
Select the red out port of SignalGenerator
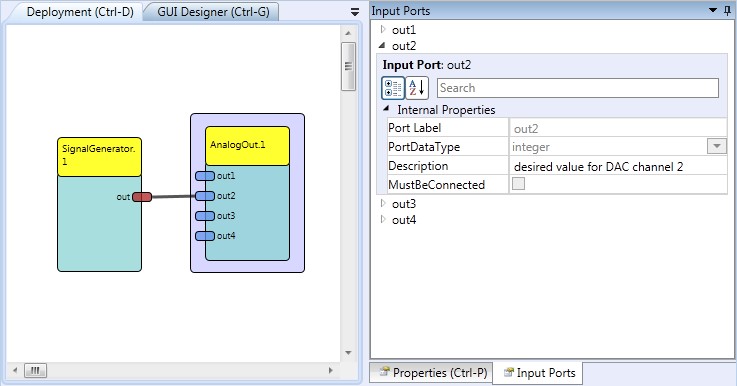click(x=142, y=197)
